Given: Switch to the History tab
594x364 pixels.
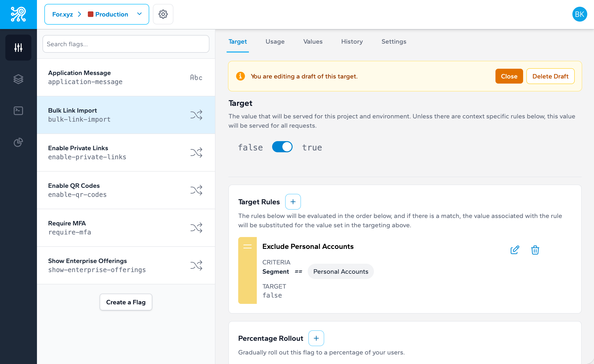Looking at the screenshot, I should click(352, 41).
